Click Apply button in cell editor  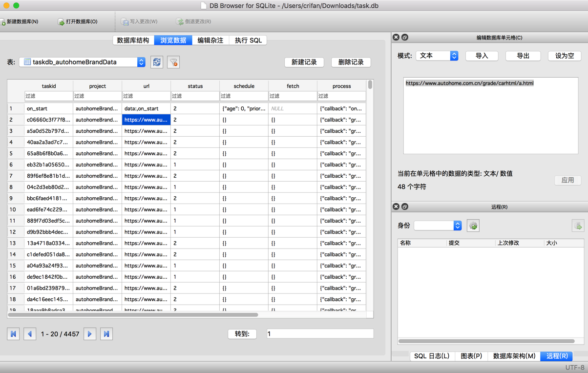568,180
